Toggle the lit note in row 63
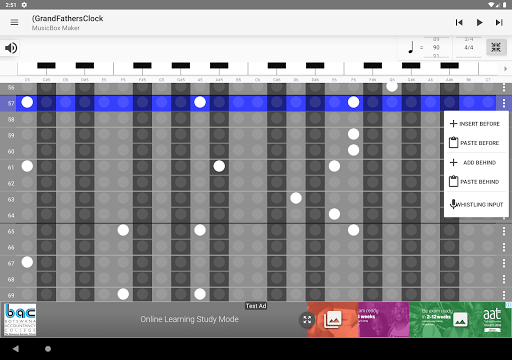 (x=296, y=198)
